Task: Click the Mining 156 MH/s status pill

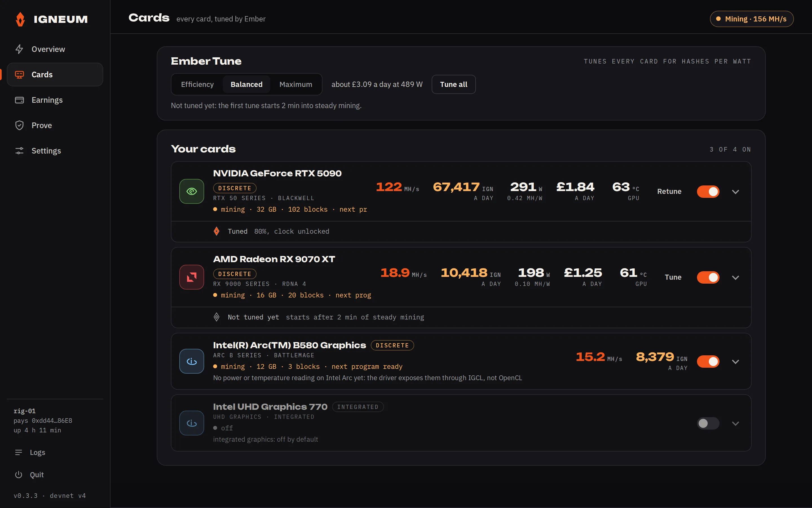Action: pos(752,19)
